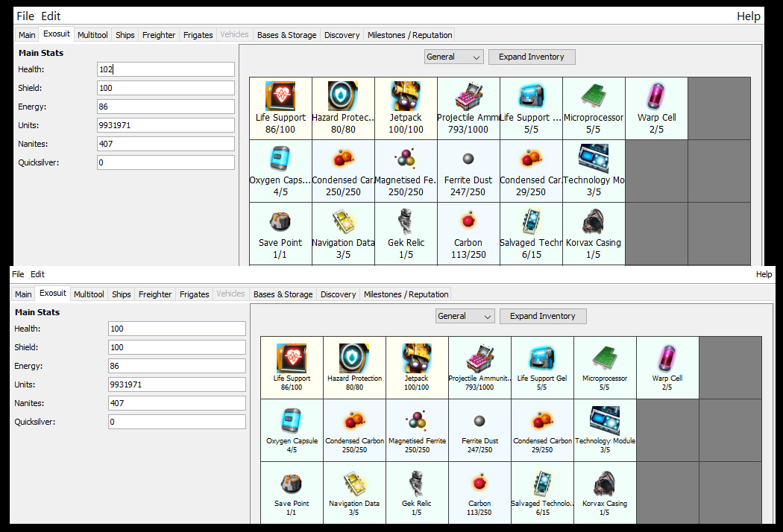Select Condensed Carbon 250/250 in lower window

tap(354, 430)
